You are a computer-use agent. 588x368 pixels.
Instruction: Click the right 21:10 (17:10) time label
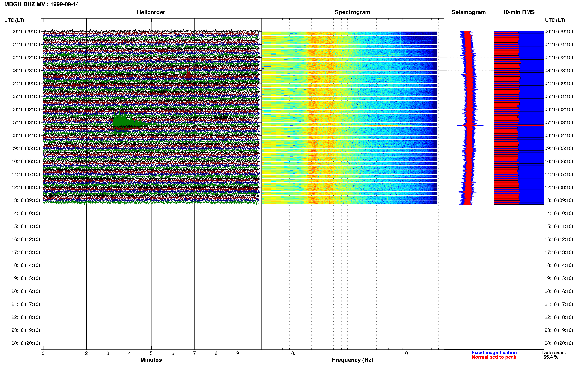point(559,304)
